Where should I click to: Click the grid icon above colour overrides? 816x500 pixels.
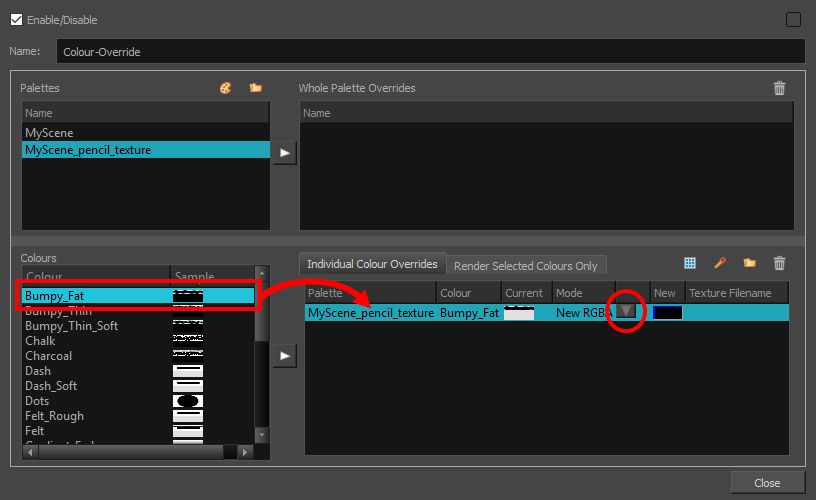(690, 263)
